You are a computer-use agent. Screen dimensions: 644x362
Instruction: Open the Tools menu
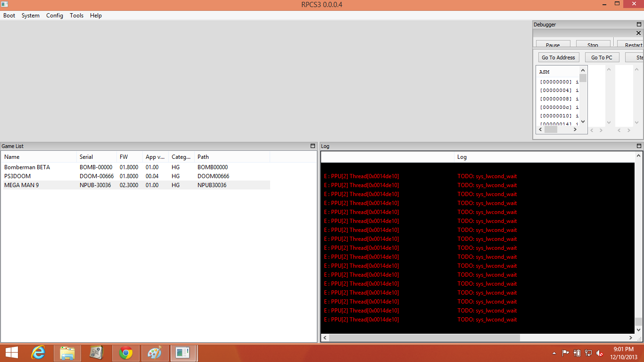click(76, 16)
